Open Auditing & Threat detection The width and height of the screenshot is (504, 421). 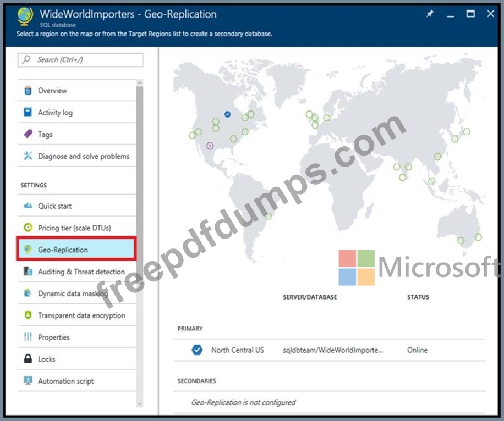click(x=77, y=272)
